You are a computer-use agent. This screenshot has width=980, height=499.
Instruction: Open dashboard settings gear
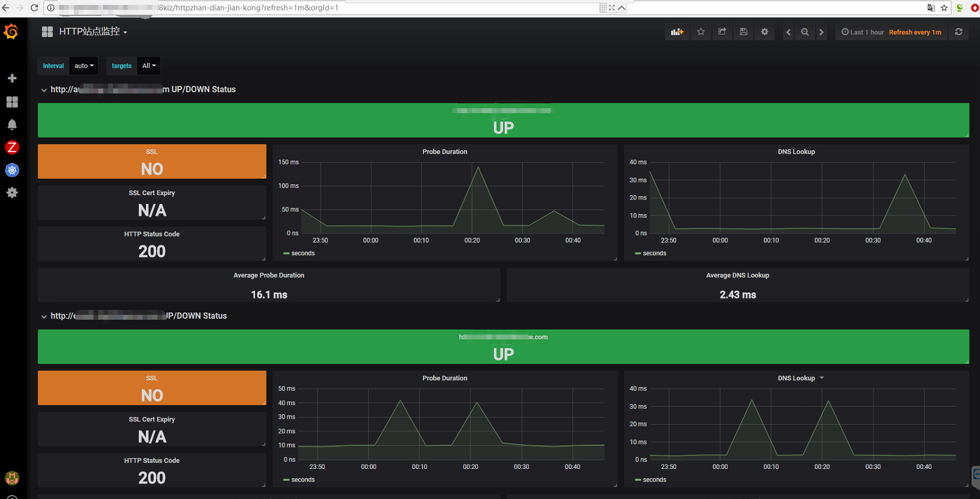pyautogui.click(x=765, y=32)
